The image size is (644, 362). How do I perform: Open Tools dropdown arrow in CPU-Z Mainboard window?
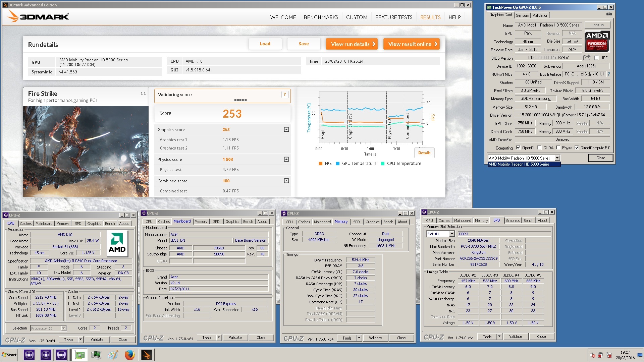[x=219, y=338]
